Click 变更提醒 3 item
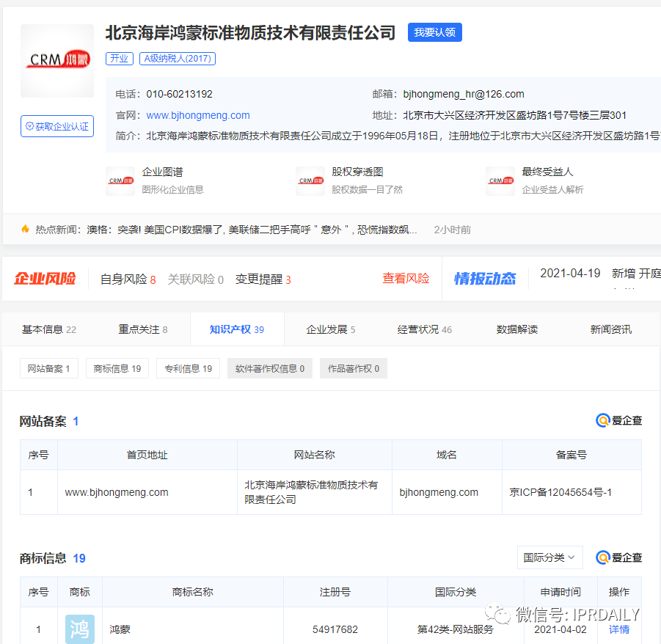 pos(263,279)
